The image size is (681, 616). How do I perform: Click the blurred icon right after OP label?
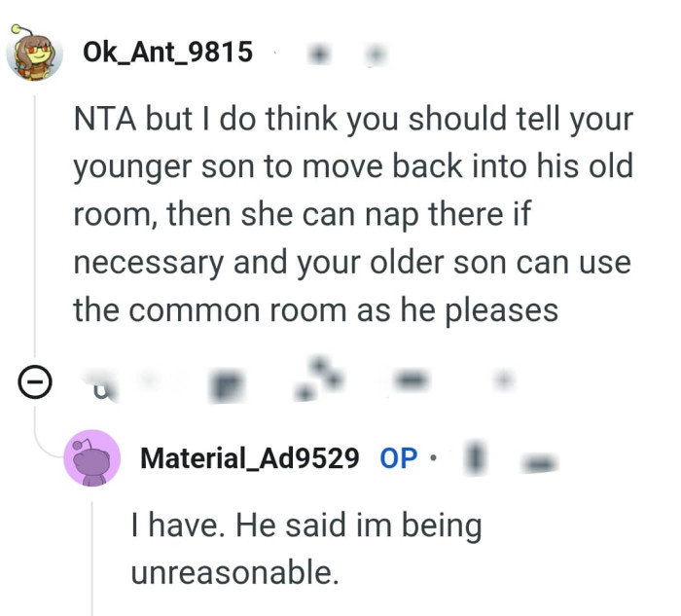(476, 456)
